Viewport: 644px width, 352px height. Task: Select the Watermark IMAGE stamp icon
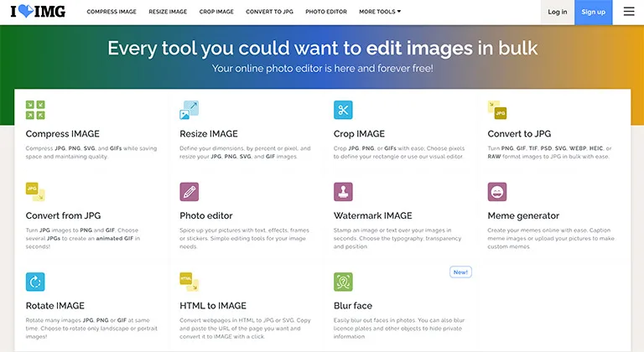[x=343, y=192]
